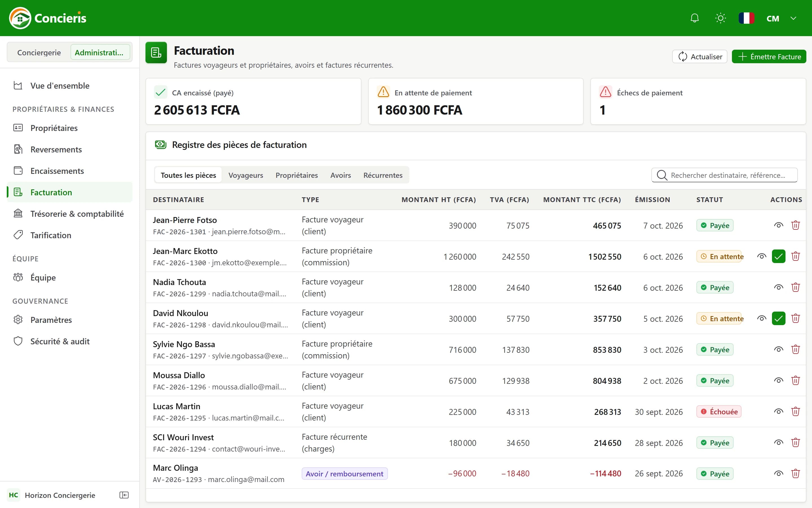Toggle the light theme sun icon
This screenshot has height=508, width=812.
[x=720, y=18]
